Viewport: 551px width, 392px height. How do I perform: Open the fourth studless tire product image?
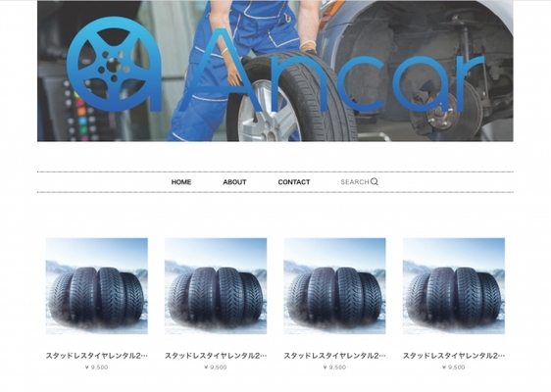[454, 286]
